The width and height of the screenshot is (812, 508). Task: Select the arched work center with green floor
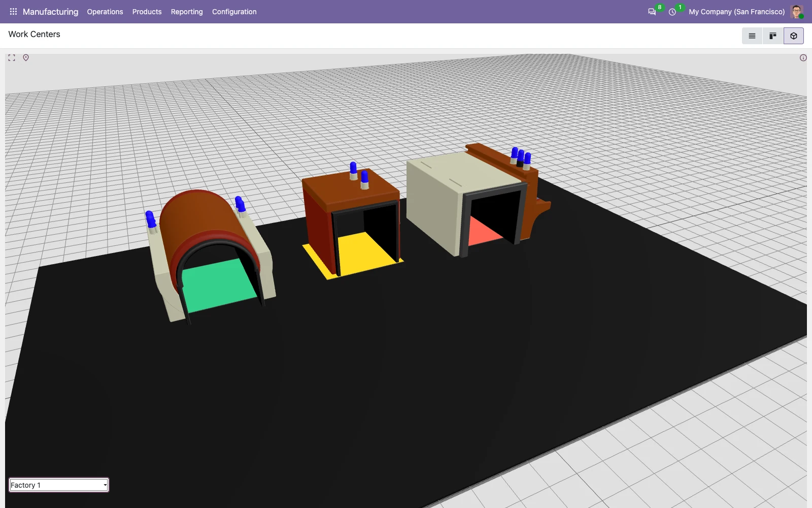211,257
